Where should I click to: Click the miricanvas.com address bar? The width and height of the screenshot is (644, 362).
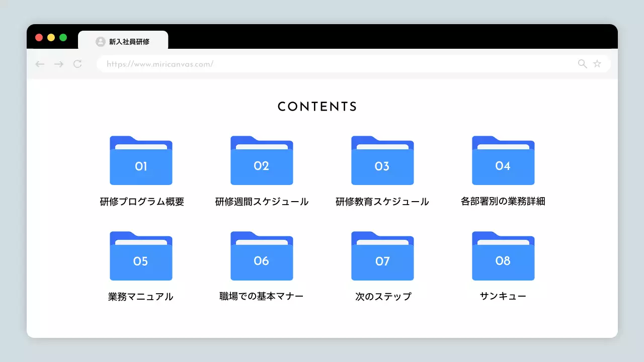(x=302, y=64)
